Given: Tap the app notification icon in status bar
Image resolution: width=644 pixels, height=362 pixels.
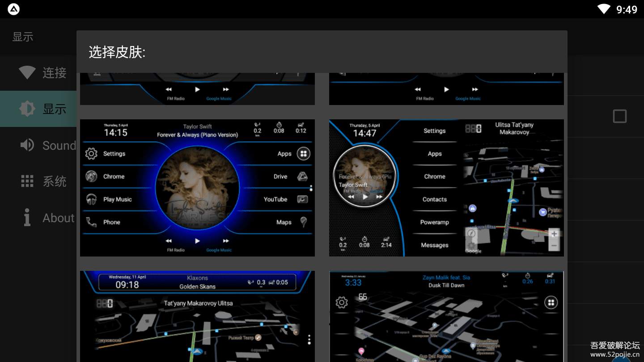Looking at the screenshot, I should (x=14, y=9).
